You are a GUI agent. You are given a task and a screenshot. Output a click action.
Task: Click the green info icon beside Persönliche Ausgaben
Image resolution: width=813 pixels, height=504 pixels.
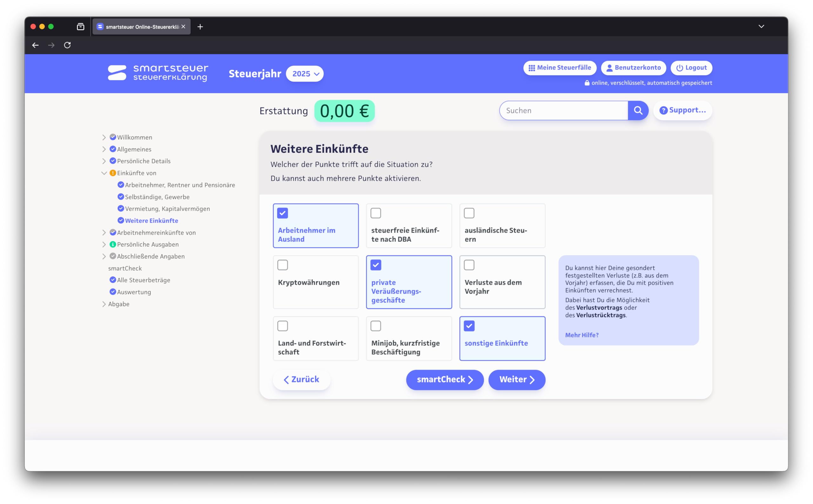point(113,244)
